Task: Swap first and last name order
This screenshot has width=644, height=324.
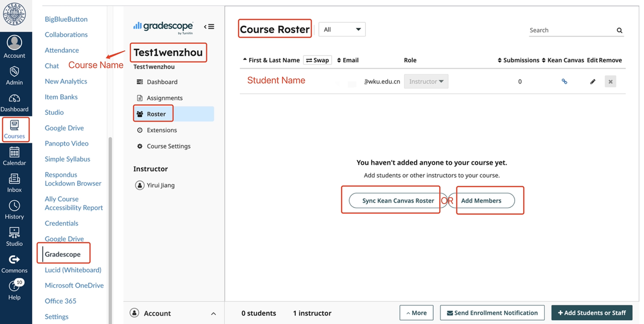Action: click(317, 60)
